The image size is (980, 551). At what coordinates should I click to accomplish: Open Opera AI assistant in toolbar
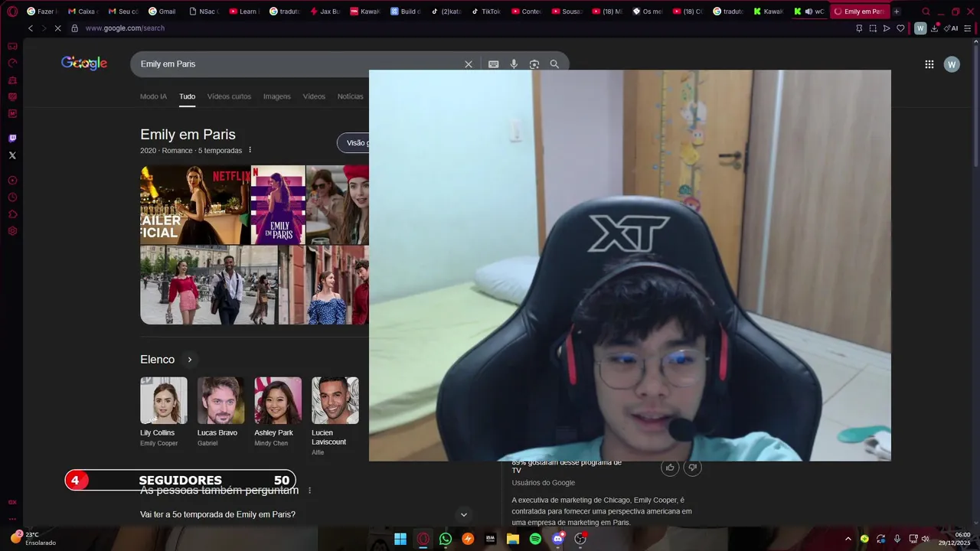[951, 28]
